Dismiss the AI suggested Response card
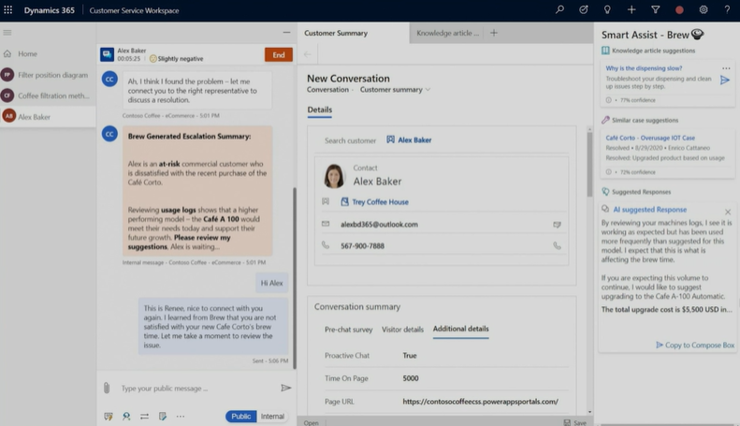Viewport: 740px width, 426px height. pyautogui.click(x=728, y=212)
